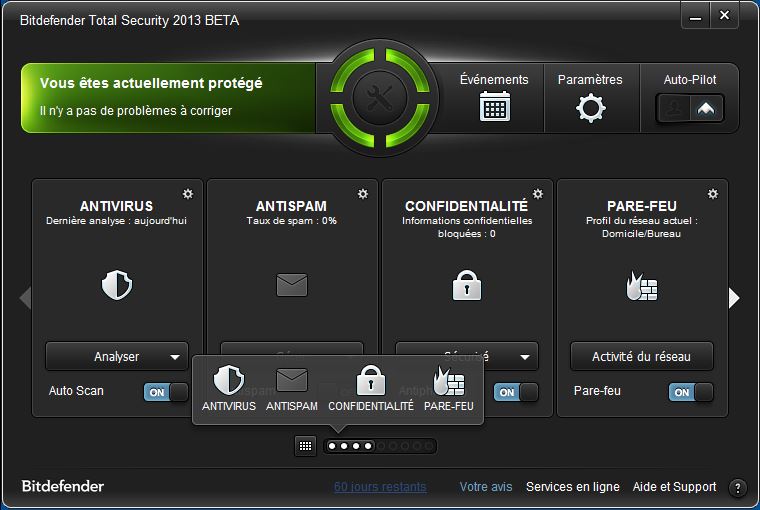This screenshot has width=760, height=510.
Task: Open Antispam panel settings gear
Action: (363, 194)
